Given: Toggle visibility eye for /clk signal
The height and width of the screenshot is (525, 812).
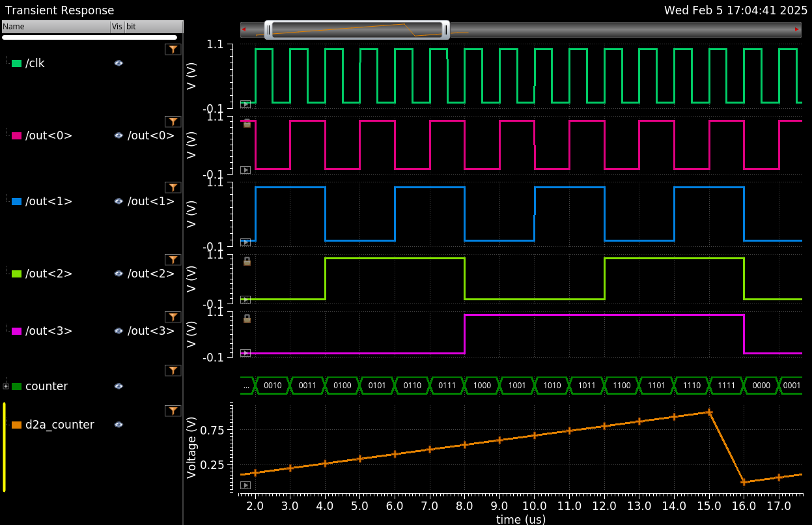Looking at the screenshot, I should tap(119, 63).
